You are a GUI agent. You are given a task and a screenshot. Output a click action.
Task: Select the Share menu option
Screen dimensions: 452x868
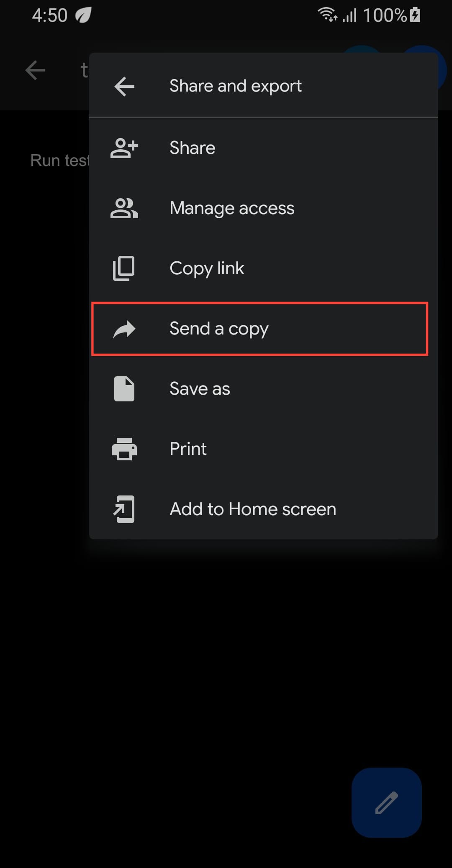pos(192,148)
